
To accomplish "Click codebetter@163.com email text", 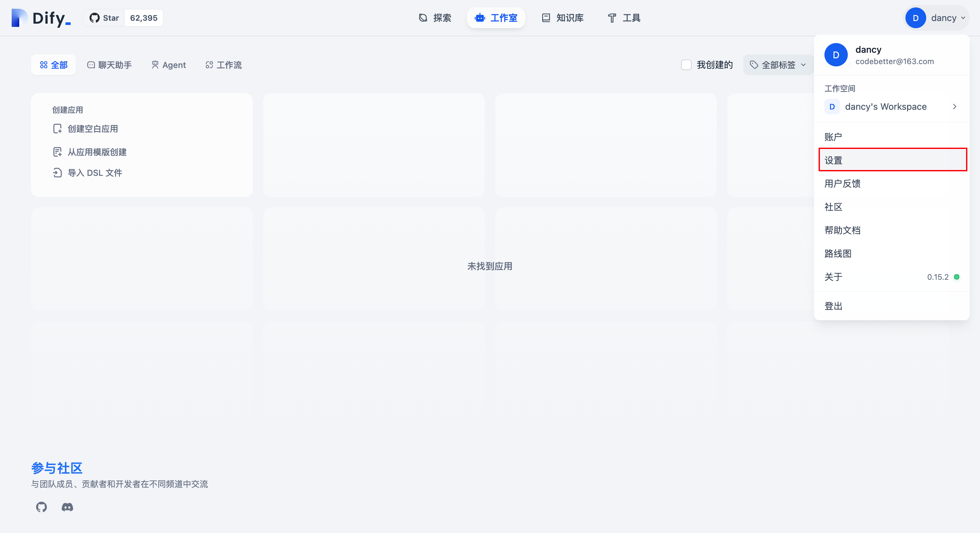I will coord(894,62).
